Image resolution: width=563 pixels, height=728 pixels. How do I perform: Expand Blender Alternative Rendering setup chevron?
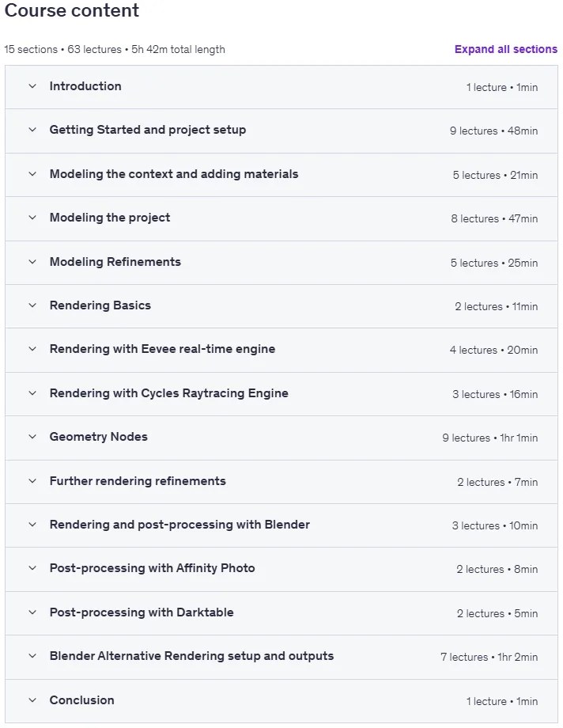pyautogui.click(x=32, y=656)
